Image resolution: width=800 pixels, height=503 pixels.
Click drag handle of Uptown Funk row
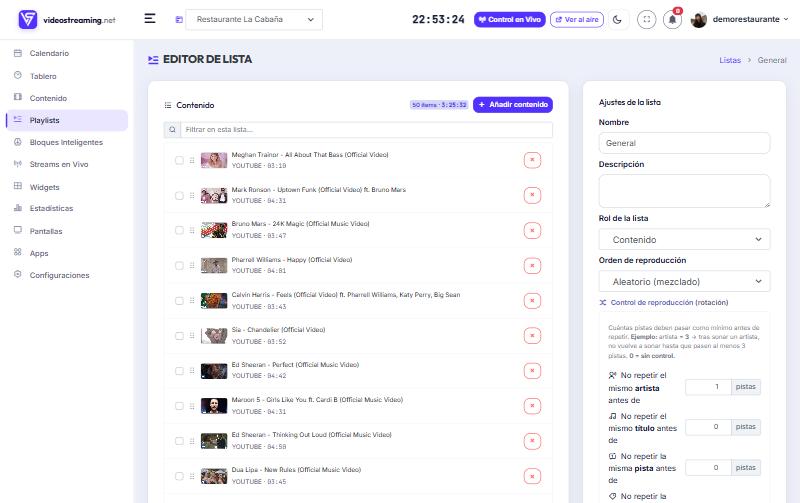192,195
